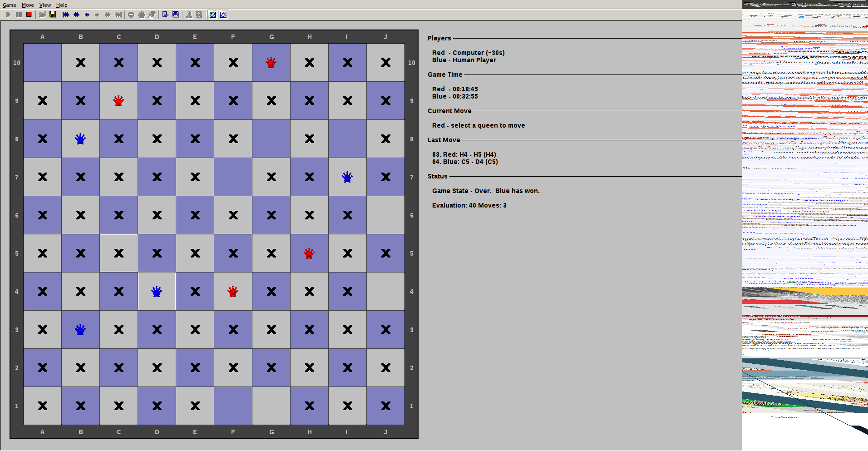Viewport: 868px width, 451px height.
Task: Click the grey checkered board toolbar icon
Action: coord(199,15)
